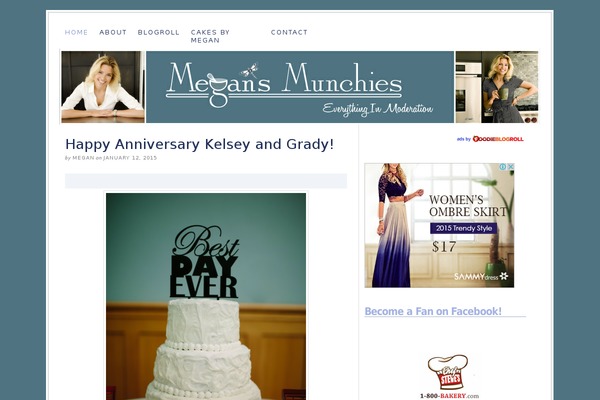Open the ABOUT page

tap(113, 32)
